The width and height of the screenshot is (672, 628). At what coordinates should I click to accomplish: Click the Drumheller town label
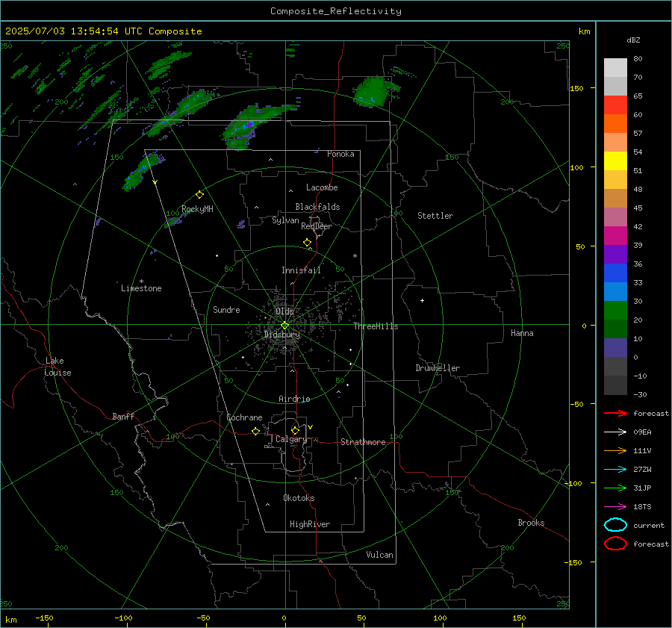tap(438, 368)
